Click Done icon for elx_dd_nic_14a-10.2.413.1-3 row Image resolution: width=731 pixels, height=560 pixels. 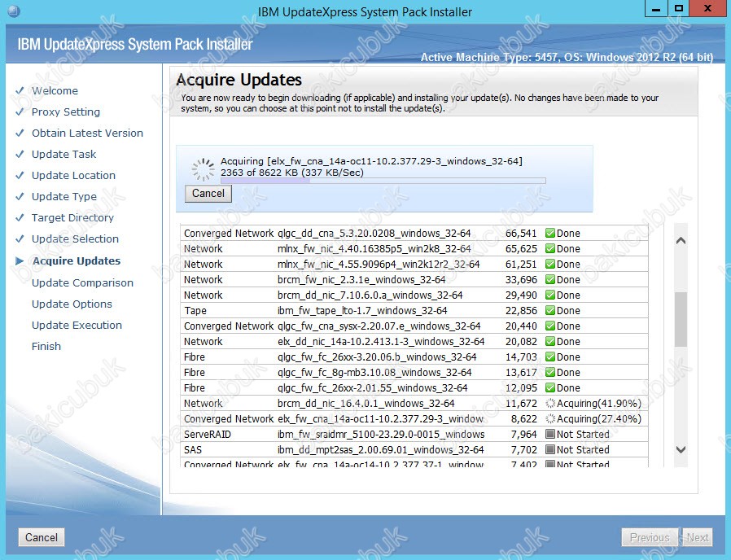click(x=550, y=341)
